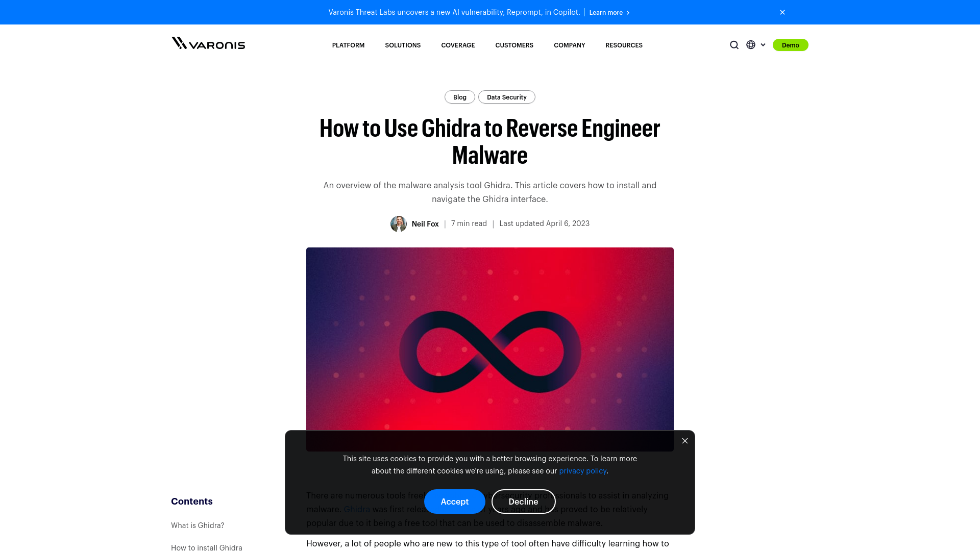This screenshot has height=551, width=980.
Task: Click the language globe icon
Action: [x=750, y=45]
